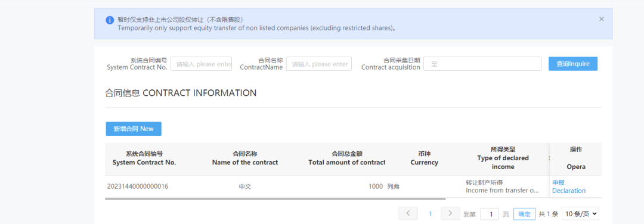Click the System Contract No. column header

point(144,158)
